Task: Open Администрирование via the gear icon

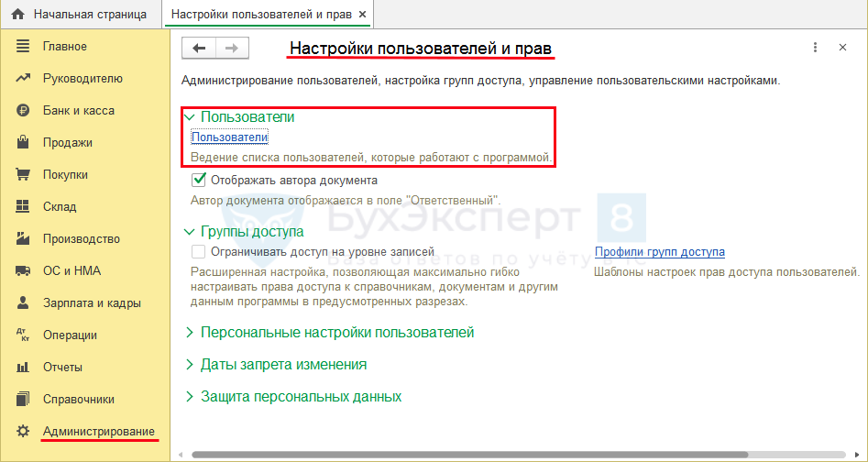Action: click(x=23, y=432)
